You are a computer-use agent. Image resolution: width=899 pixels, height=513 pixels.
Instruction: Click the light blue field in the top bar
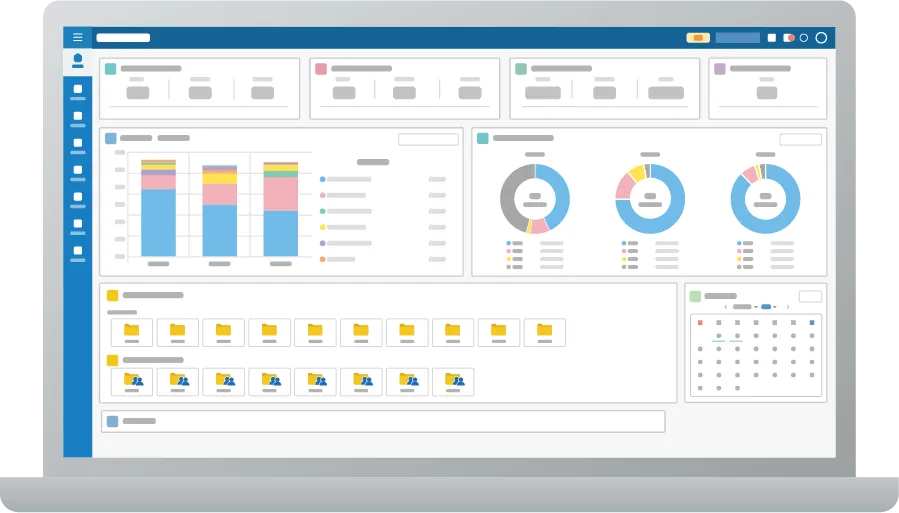click(x=738, y=38)
